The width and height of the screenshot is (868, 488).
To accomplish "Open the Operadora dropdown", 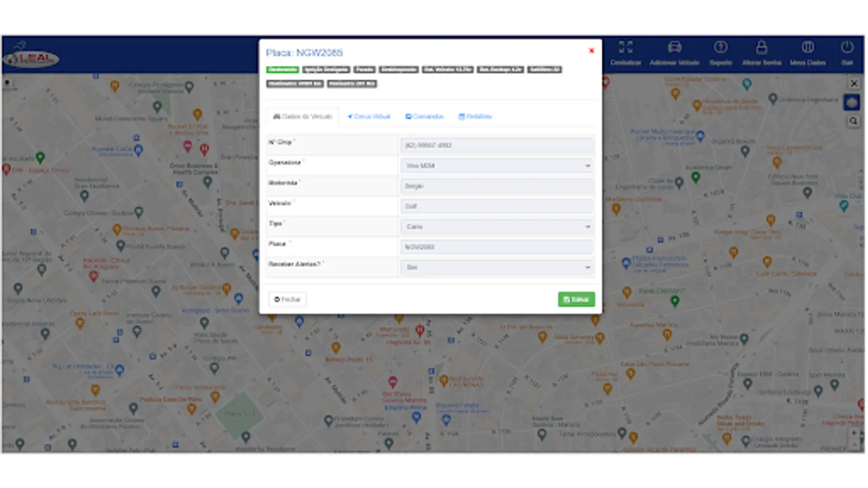I will (x=496, y=165).
